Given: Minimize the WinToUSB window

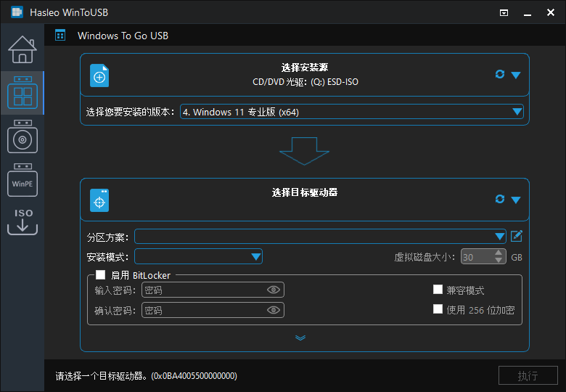Looking at the screenshot, I should pos(528,13).
